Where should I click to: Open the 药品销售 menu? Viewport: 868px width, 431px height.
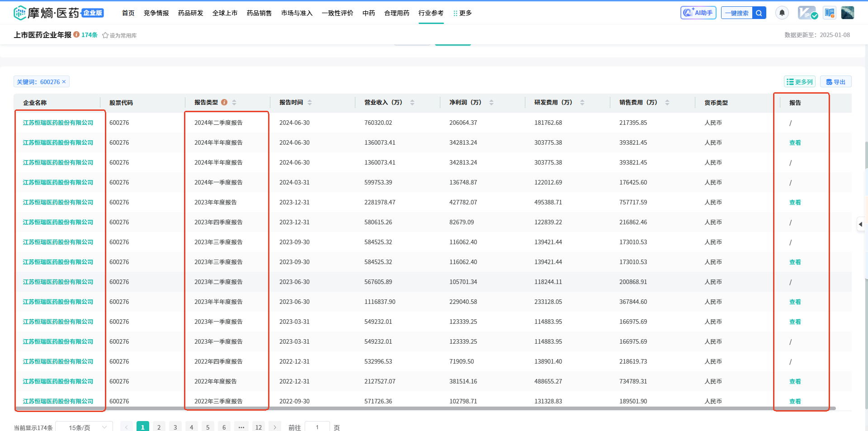click(259, 13)
